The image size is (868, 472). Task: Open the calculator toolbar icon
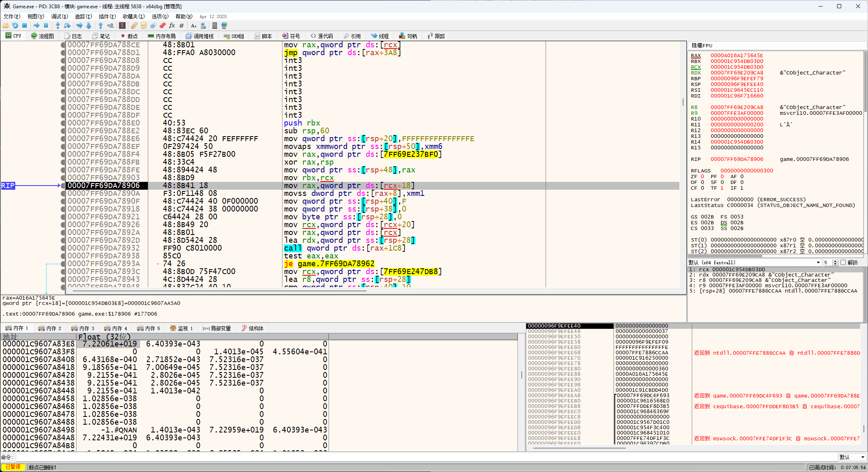pos(215,26)
